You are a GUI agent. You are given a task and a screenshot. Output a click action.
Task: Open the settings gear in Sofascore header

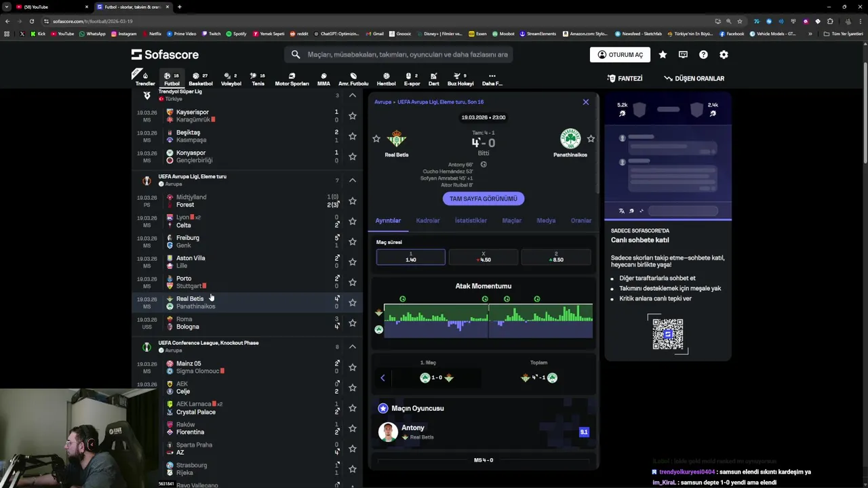[724, 55]
